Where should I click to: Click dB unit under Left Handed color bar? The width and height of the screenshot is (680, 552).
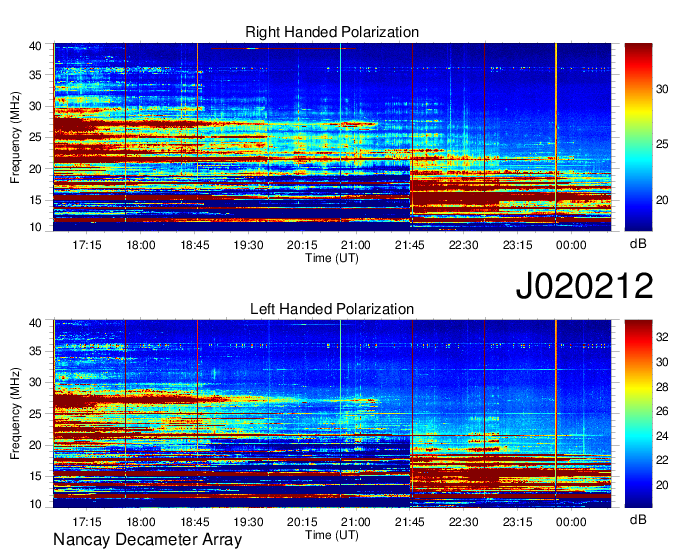click(x=638, y=520)
